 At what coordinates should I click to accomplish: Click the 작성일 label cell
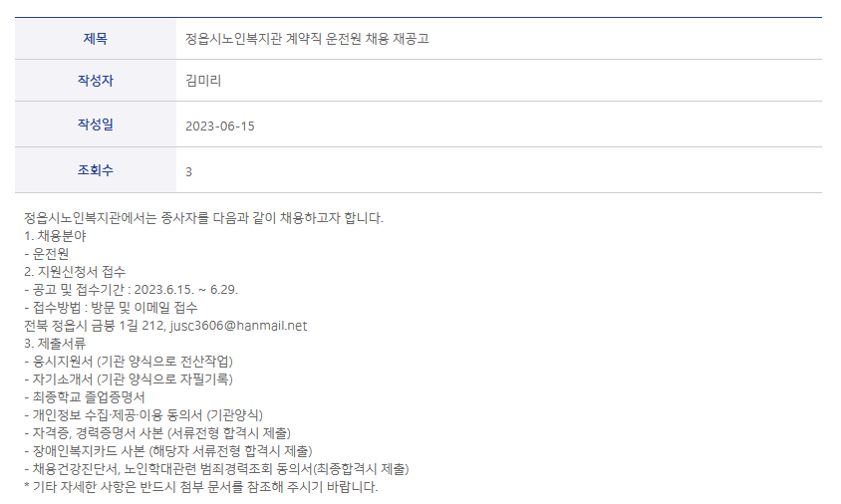pos(96,125)
